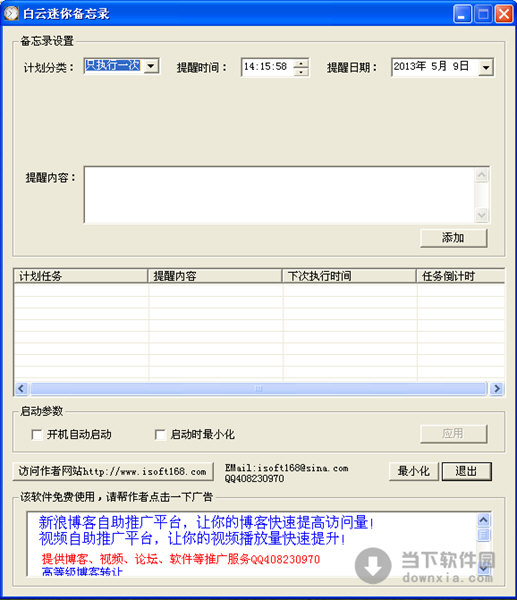
Task: Close the 白云迷你备忘录 window
Action: click(x=504, y=15)
